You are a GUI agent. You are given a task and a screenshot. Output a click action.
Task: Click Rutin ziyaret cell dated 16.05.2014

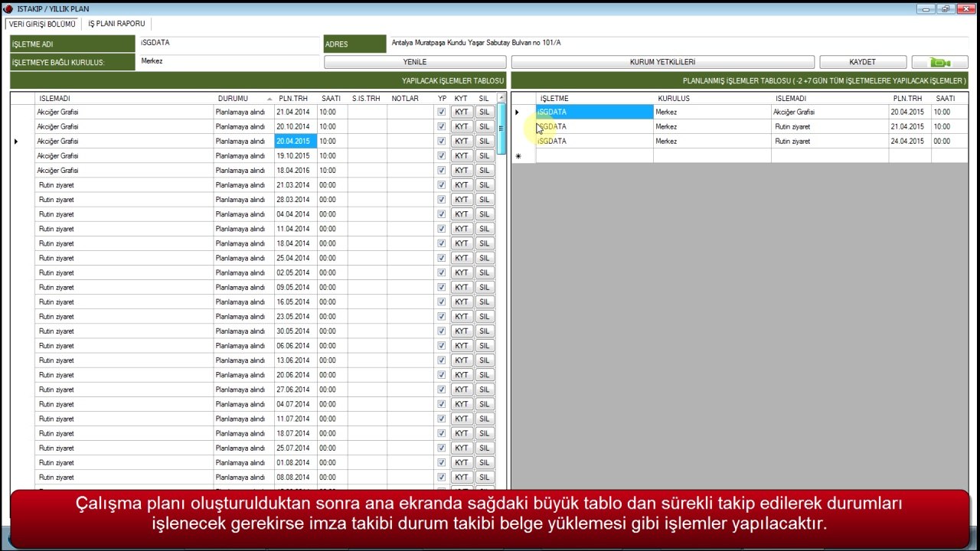pos(124,302)
